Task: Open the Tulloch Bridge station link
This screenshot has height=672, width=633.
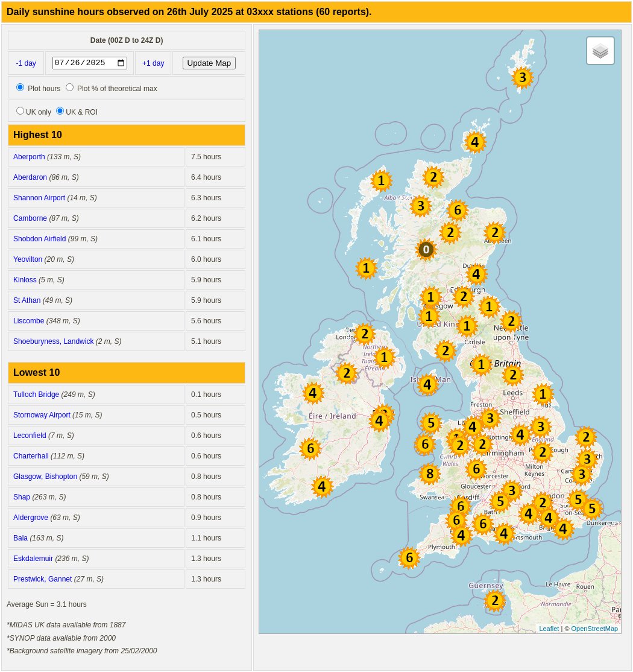Action: click(36, 395)
